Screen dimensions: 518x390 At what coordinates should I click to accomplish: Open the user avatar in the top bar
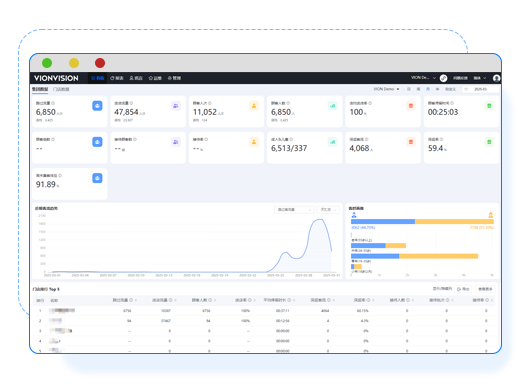coord(496,78)
